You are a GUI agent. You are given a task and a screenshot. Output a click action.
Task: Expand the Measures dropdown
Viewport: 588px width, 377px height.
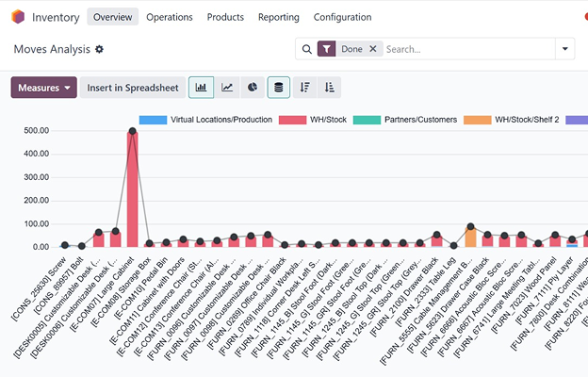pos(42,88)
